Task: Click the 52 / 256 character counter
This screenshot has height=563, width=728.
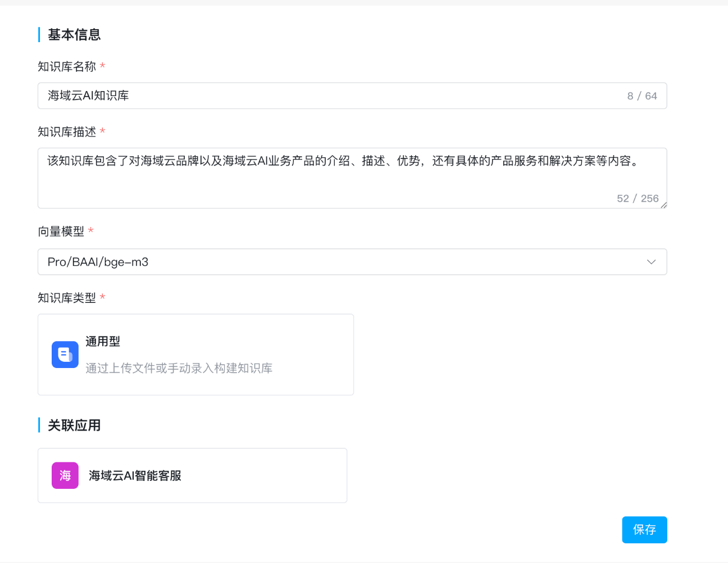Action: point(638,198)
